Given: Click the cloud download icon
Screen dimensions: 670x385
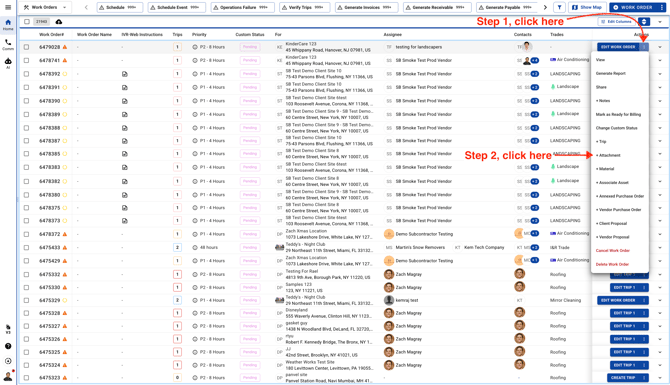Looking at the screenshot, I should click(59, 21).
